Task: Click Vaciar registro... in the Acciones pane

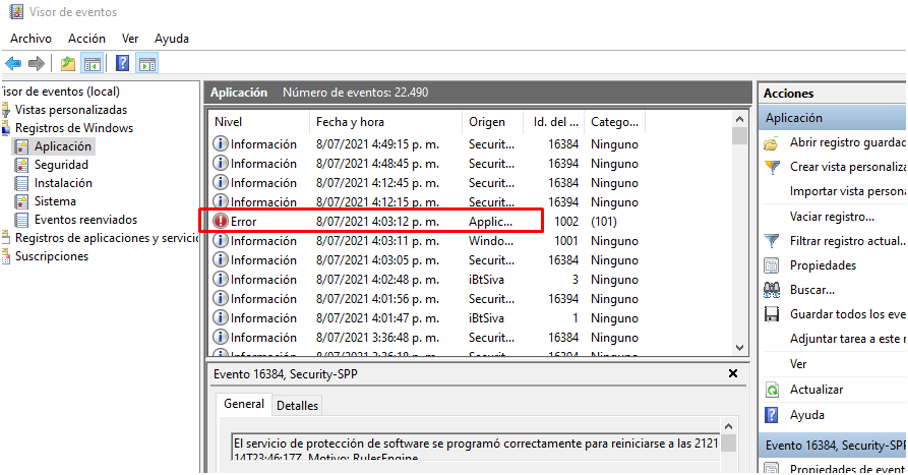Action: (831, 217)
